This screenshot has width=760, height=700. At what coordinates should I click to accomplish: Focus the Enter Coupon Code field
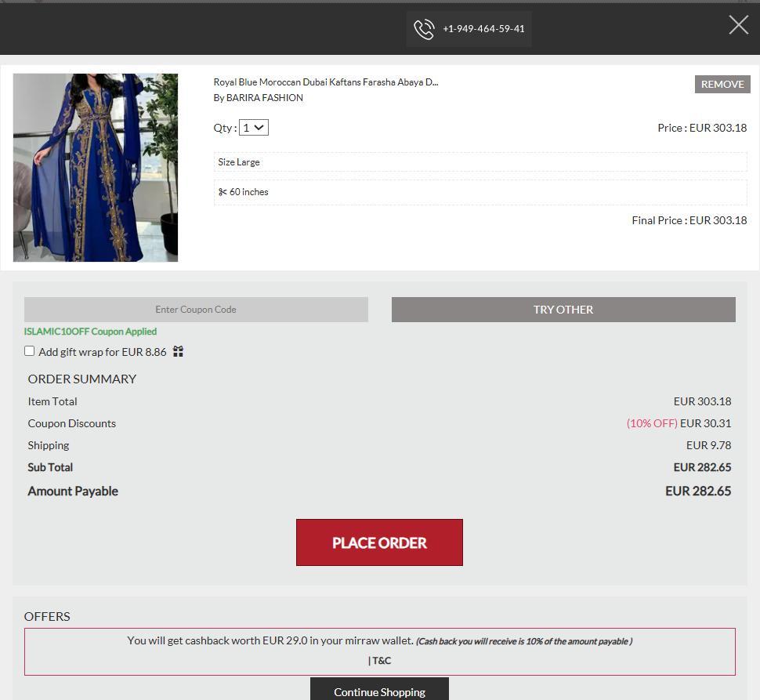coord(196,310)
